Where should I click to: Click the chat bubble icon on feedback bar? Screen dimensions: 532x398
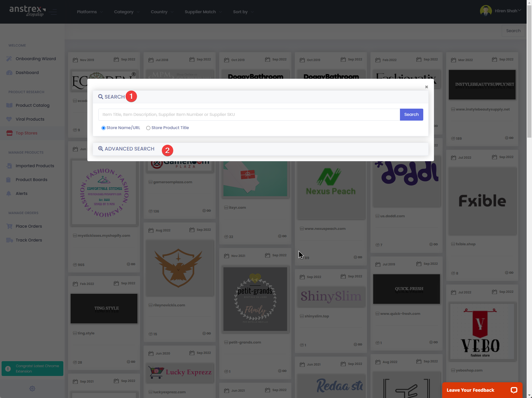tap(514, 390)
